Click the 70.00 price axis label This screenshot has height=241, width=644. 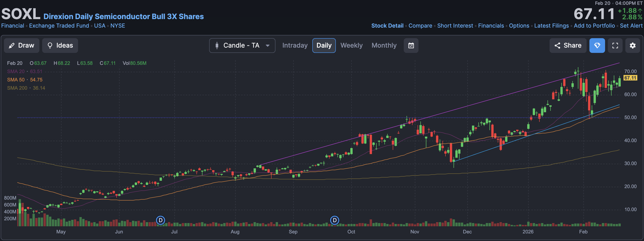click(630, 71)
